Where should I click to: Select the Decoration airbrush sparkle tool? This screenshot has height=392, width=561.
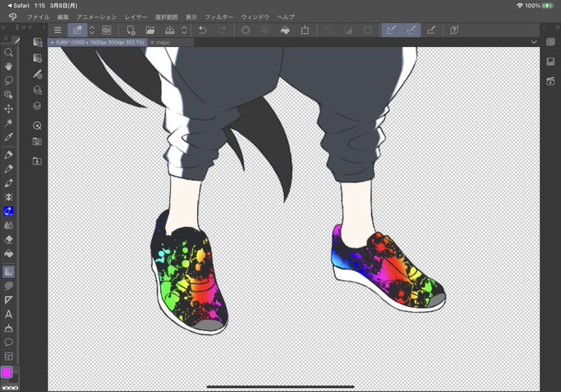tap(8, 197)
